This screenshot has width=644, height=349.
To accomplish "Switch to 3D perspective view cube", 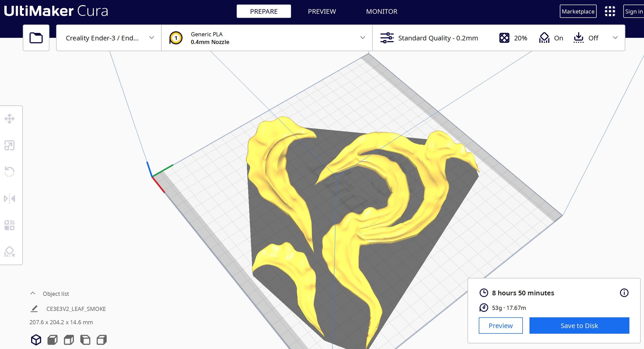I will [x=36, y=340].
